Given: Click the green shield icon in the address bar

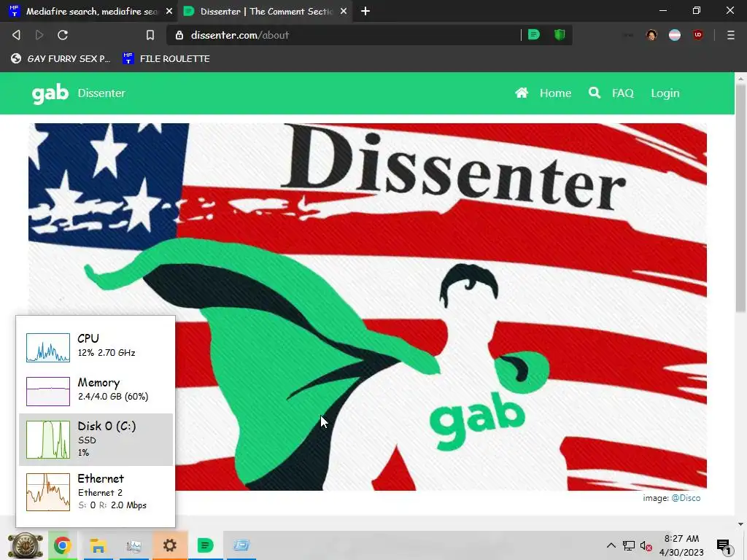Looking at the screenshot, I should coord(560,35).
